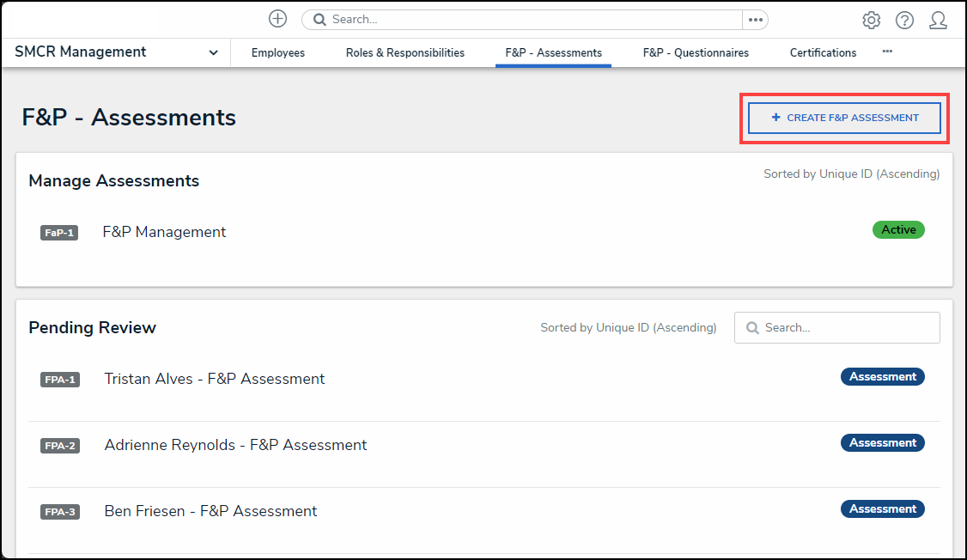Viewport: 967px width, 560px height.
Task: Click the Pending Review search input field
Action: coord(837,327)
